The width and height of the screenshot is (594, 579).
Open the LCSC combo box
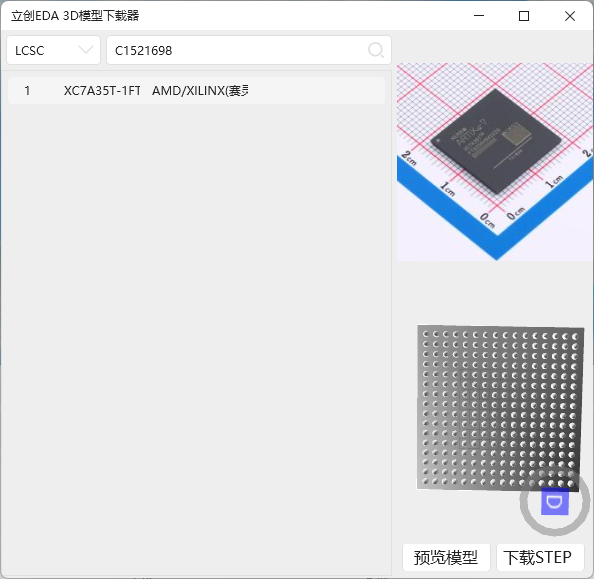click(x=53, y=50)
